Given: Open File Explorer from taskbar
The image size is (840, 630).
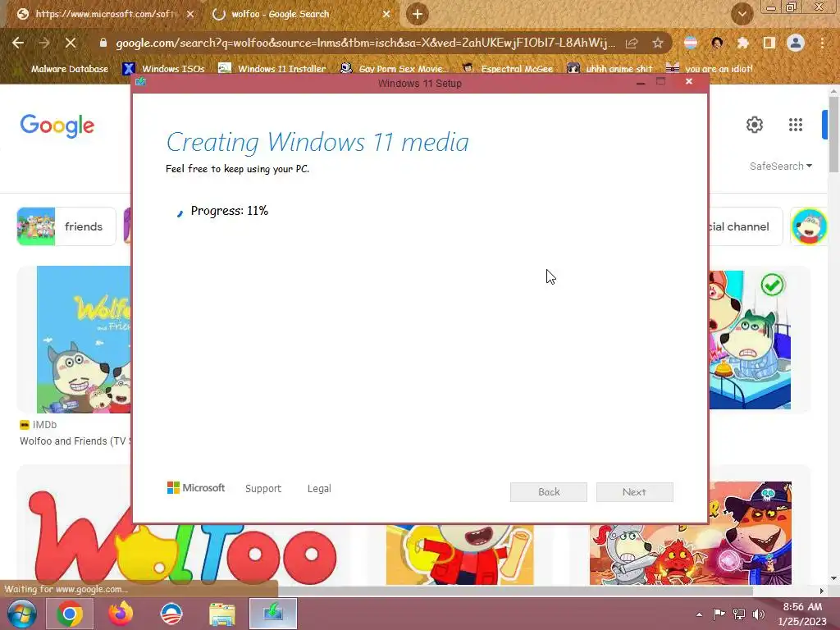Looking at the screenshot, I should pyautogui.click(x=222, y=614).
